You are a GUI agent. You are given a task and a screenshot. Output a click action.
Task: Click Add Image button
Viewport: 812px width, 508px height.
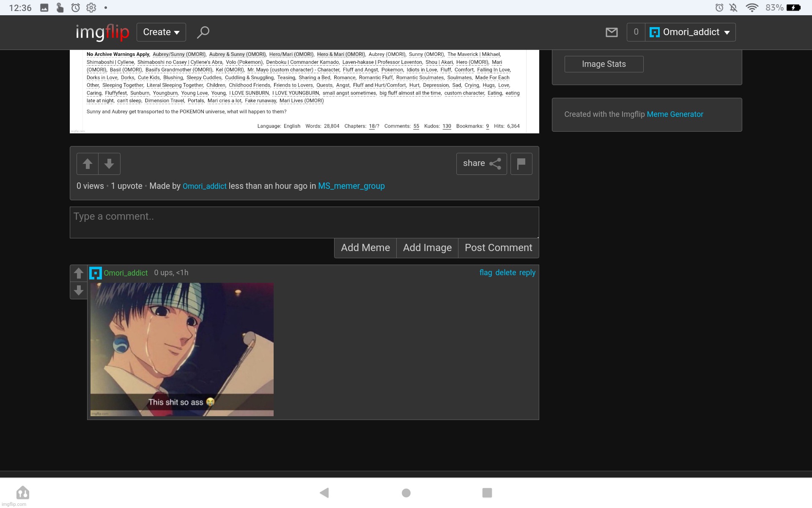(x=427, y=248)
